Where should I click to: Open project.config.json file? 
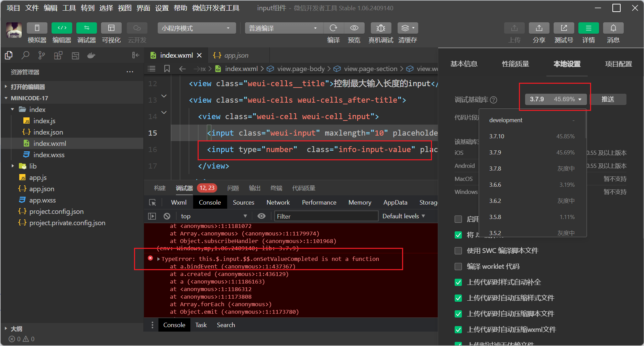coord(56,211)
